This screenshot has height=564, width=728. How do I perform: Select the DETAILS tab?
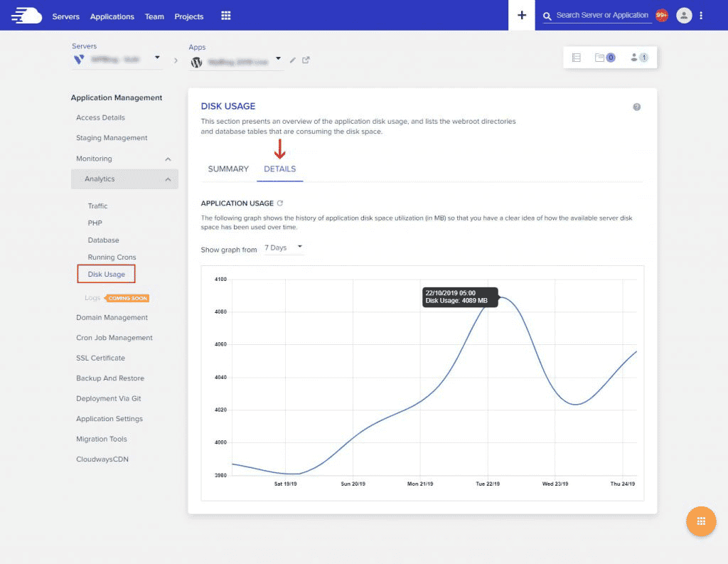point(279,169)
